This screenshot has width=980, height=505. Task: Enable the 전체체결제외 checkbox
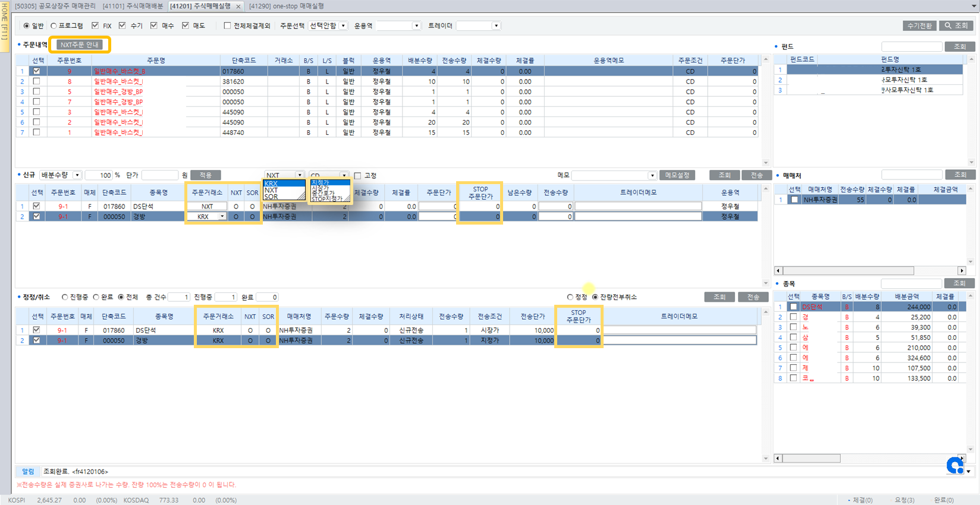tap(227, 26)
